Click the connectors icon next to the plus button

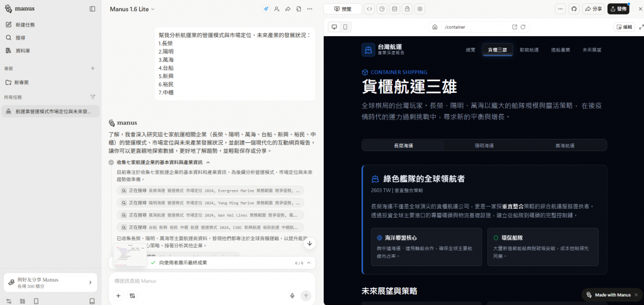pyautogui.click(x=132, y=296)
